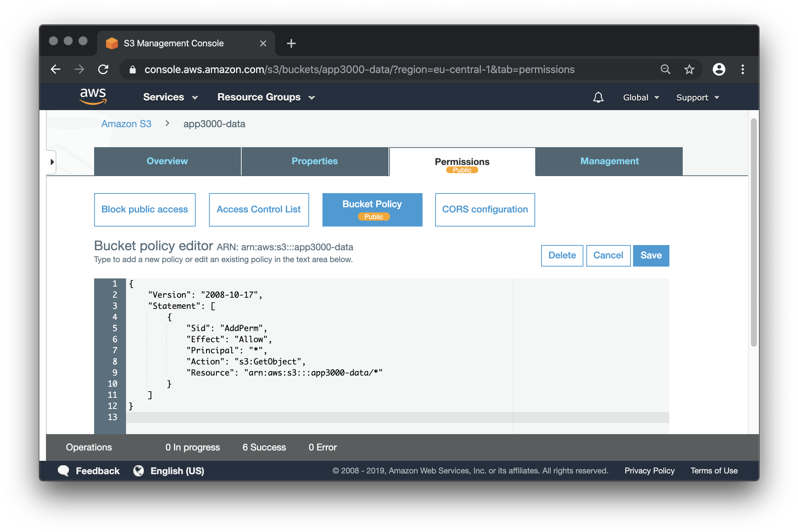Open a new browser tab
Image resolution: width=798 pixels, height=532 pixels.
(x=291, y=43)
